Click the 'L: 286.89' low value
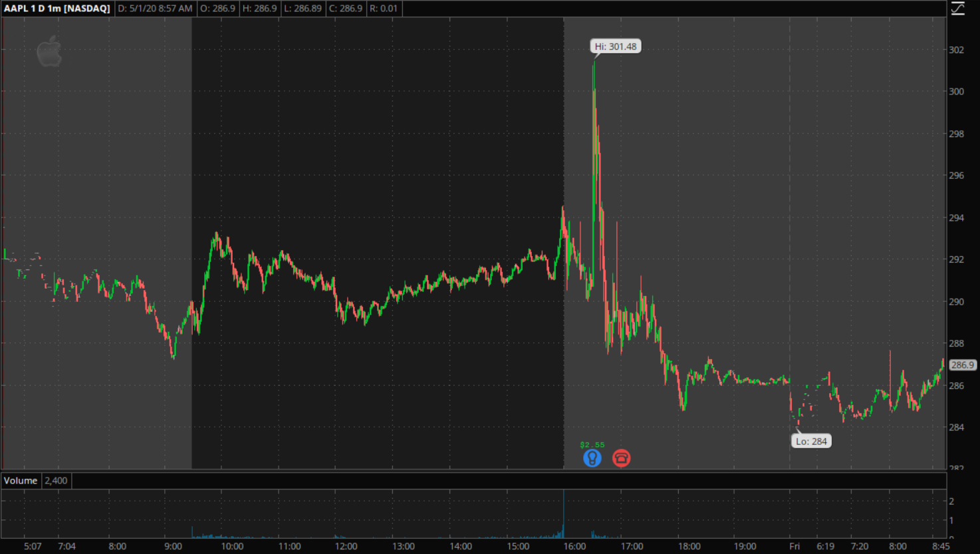The image size is (980, 554). click(x=303, y=9)
